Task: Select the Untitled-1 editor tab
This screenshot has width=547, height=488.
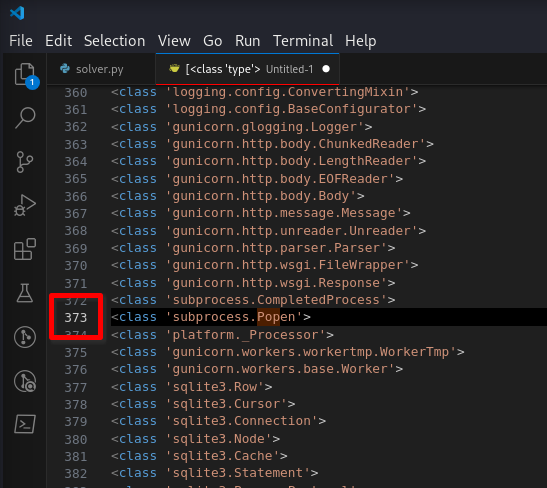Action: click(247, 69)
